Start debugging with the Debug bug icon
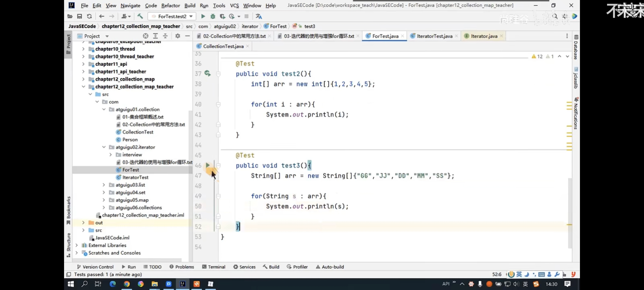644x290 pixels. (x=212, y=16)
